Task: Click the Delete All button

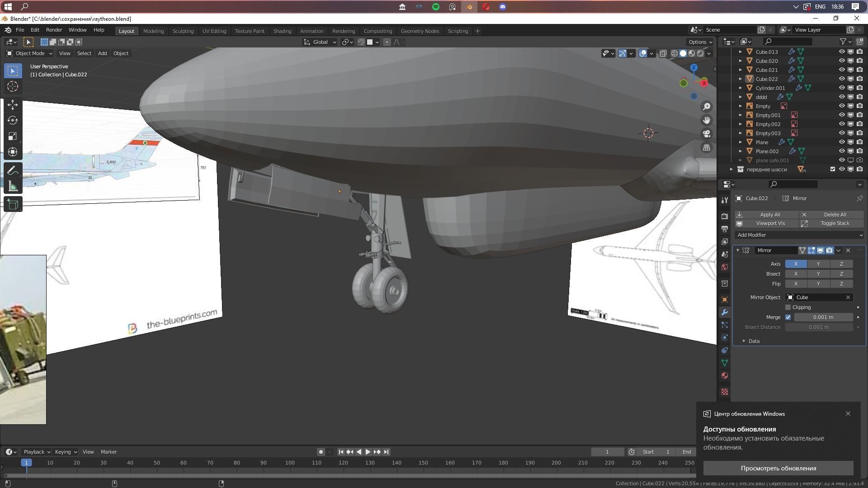Action: pos(832,215)
